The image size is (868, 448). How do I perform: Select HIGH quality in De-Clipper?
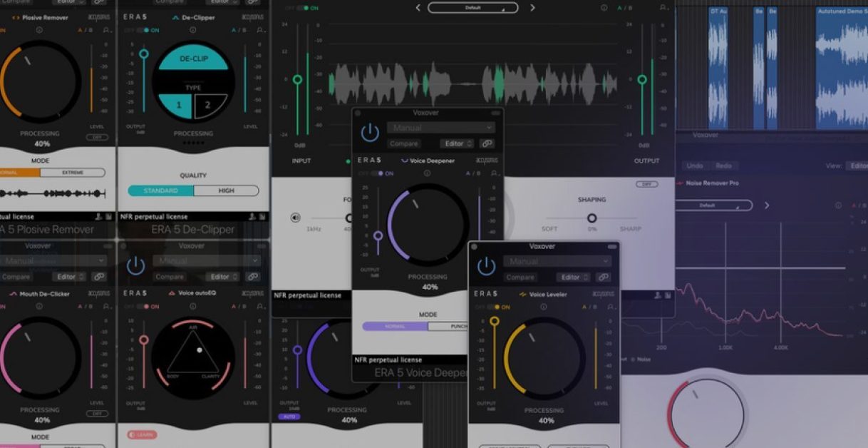225,190
